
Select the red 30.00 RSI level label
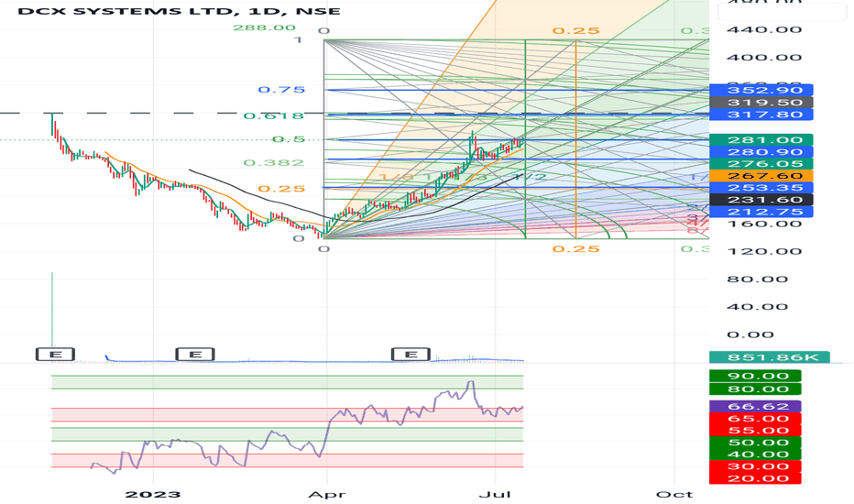tap(755, 466)
